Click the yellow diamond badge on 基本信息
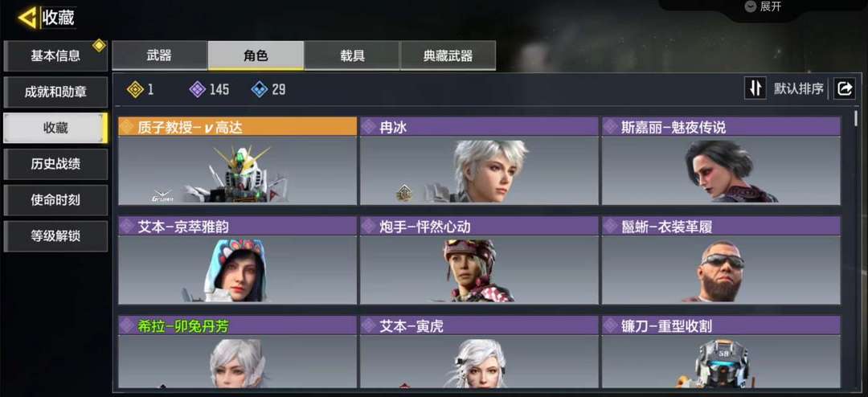 point(99,45)
